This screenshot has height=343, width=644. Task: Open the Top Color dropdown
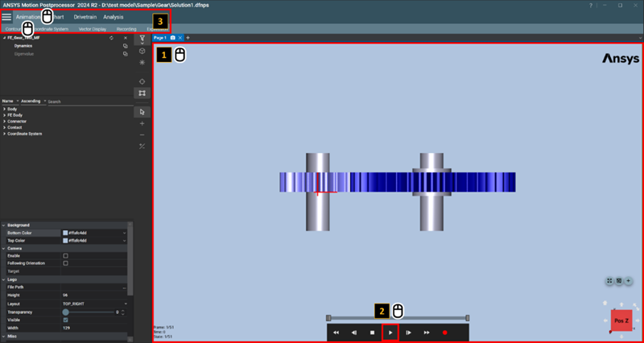point(124,241)
